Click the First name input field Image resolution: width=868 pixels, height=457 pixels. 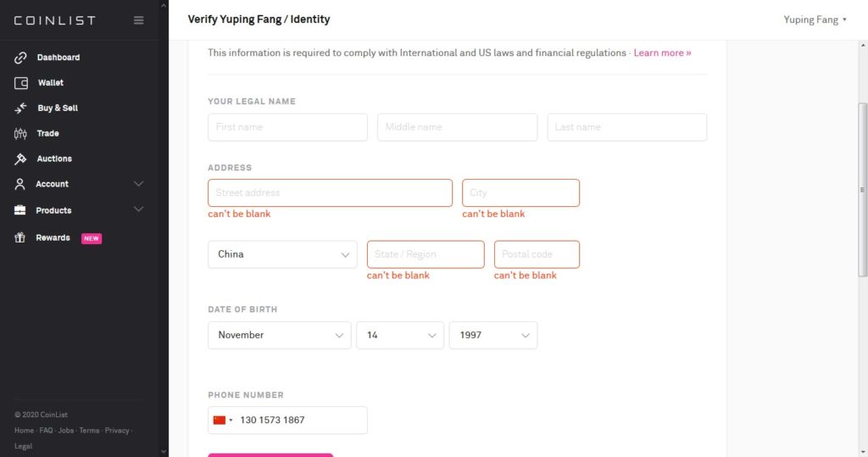(x=288, y=127)
